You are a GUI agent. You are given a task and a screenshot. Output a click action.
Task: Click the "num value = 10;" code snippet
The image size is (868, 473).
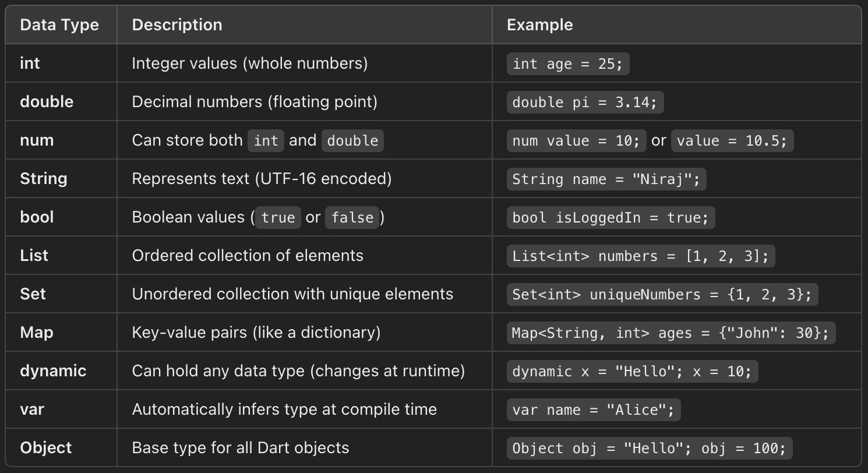576,140
